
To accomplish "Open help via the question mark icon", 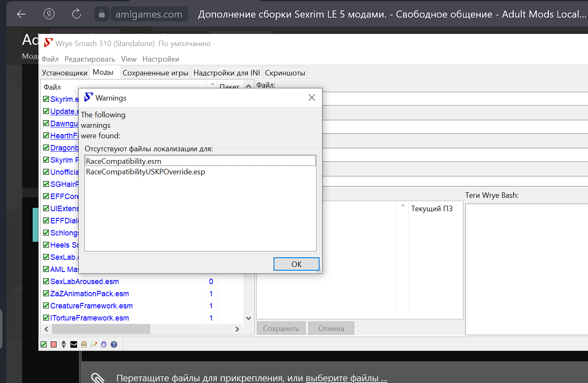I will pyautogui.click(x=114, y=344).
